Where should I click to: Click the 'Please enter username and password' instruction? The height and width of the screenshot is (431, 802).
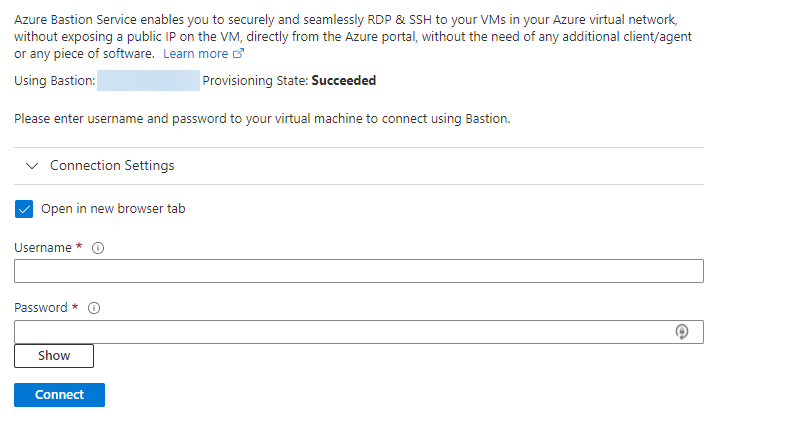[262, 119]
